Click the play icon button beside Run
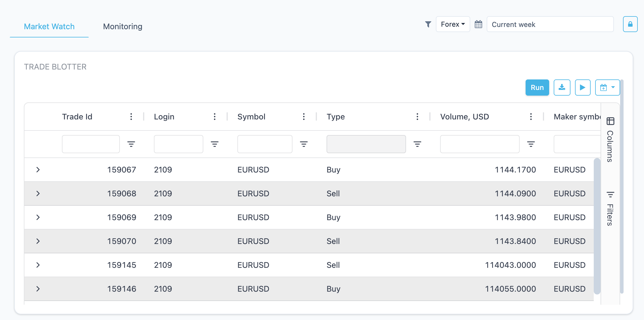The height and width of the screenshot is (320, 644). tap(583, 87)
